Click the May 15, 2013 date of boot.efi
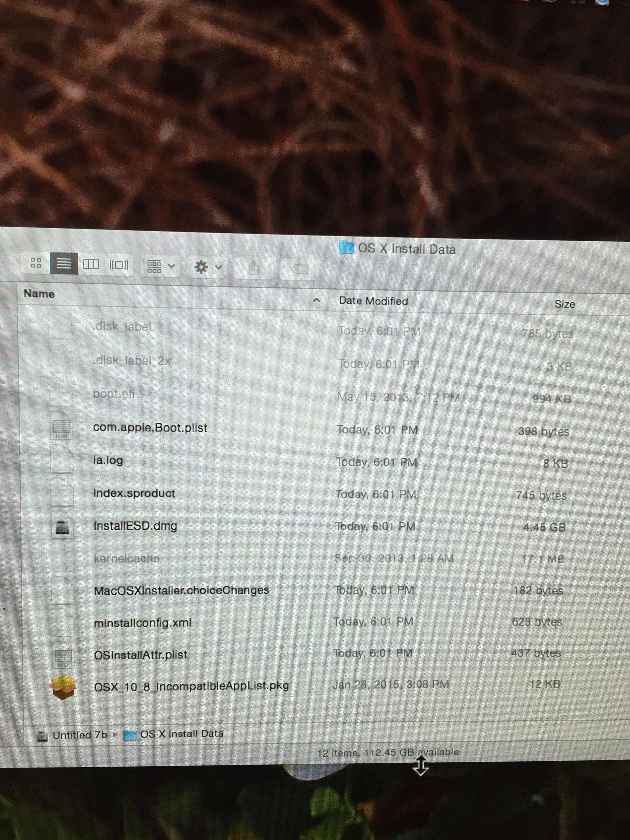The height and width of the screenshot is (840, 630). [398, 397]
